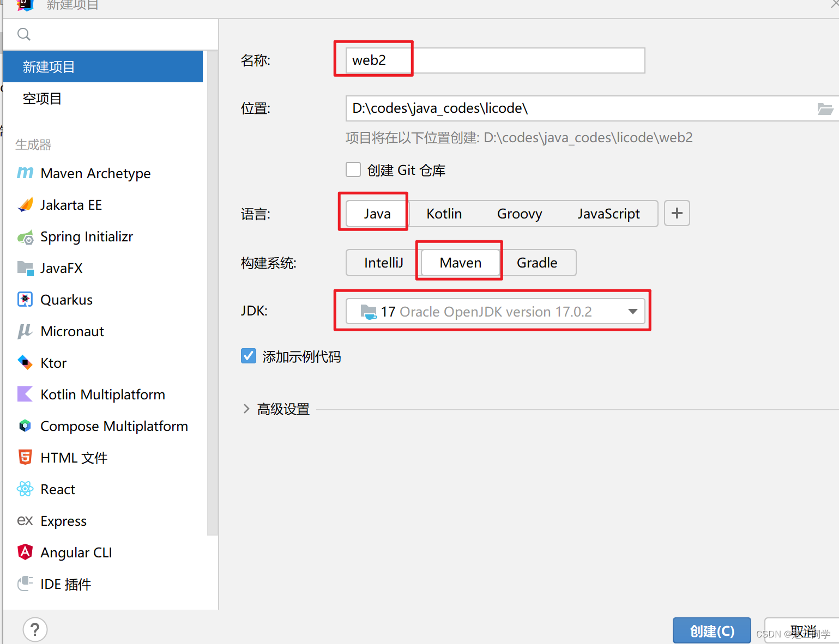Choose Compose Multiplatform generator label
Image resolution: width=839 pixels, height=644 pixels.
point(114,426)
